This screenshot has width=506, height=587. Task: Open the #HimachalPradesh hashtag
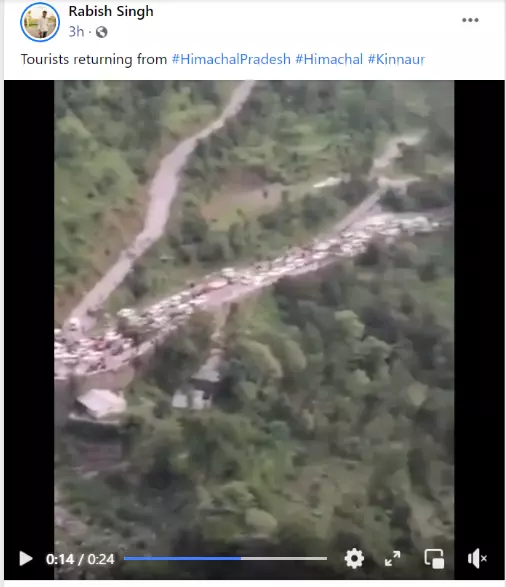[231, 59]
